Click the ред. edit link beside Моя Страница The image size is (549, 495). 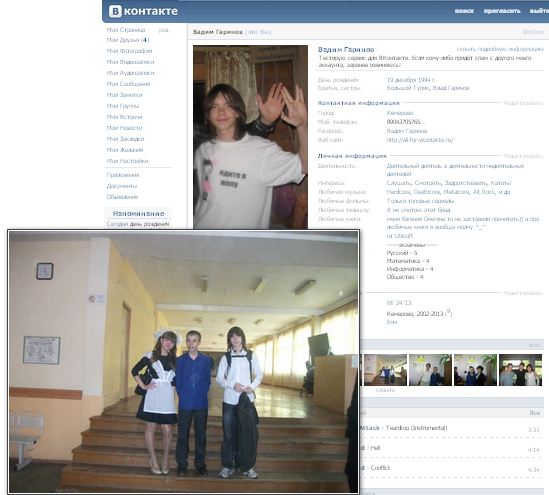tap(164, 30)
